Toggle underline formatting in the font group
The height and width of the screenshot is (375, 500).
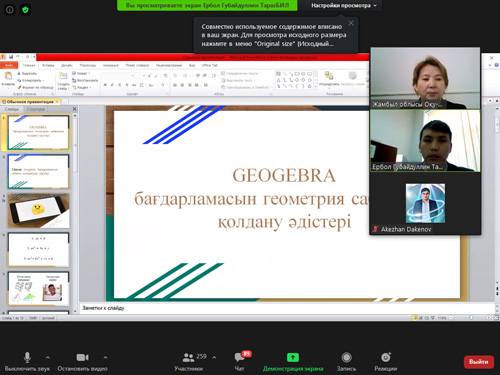[x=119, y=85]
